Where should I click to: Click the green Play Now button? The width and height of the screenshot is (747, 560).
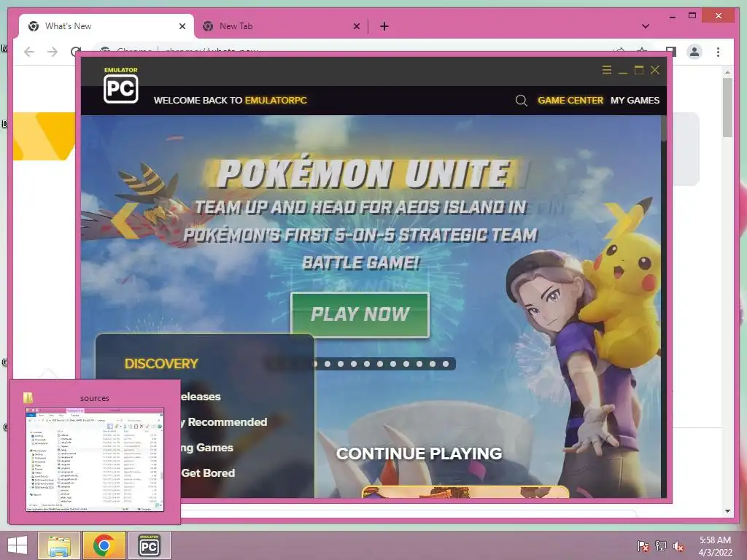click(360, 314)
